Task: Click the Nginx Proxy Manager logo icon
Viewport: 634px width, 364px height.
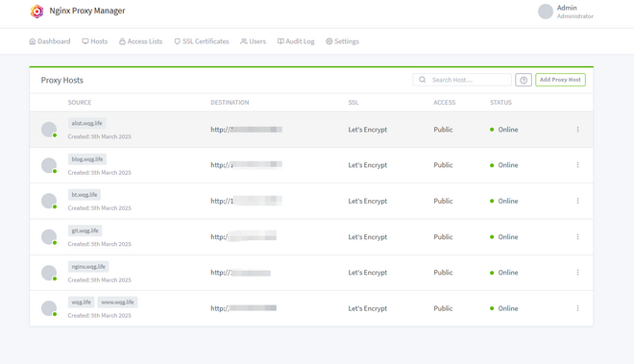Action: pos(37,11)
